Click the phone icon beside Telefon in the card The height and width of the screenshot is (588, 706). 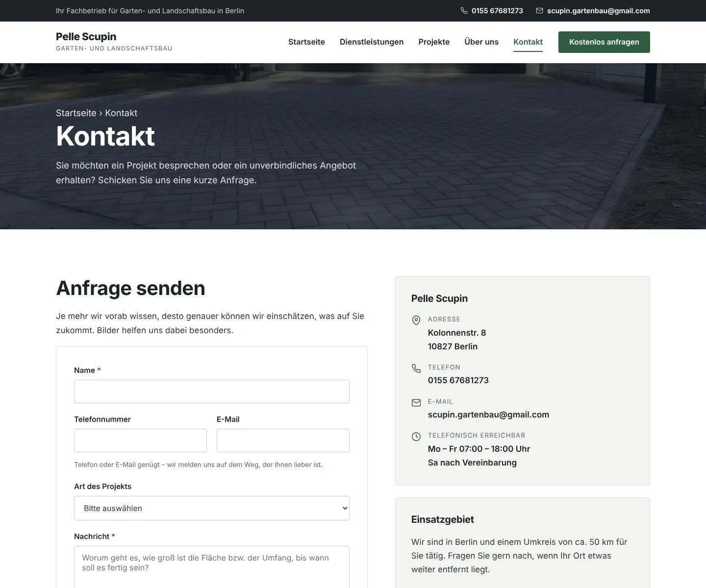(416, 368)
